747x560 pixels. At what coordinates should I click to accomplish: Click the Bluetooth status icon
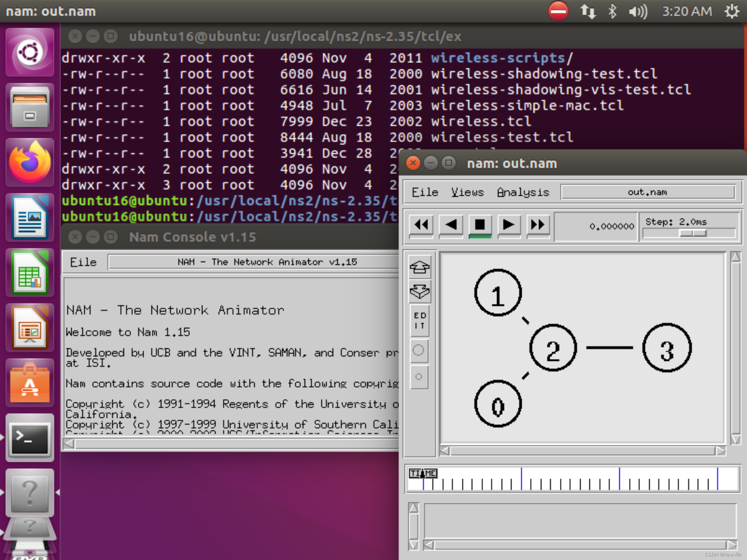[x=612, y=11]
